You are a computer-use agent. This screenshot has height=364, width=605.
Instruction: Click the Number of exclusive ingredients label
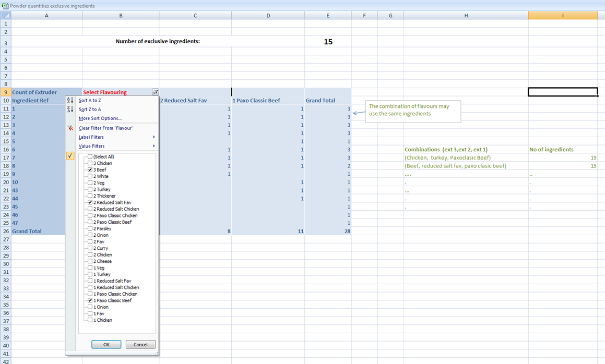158,41
